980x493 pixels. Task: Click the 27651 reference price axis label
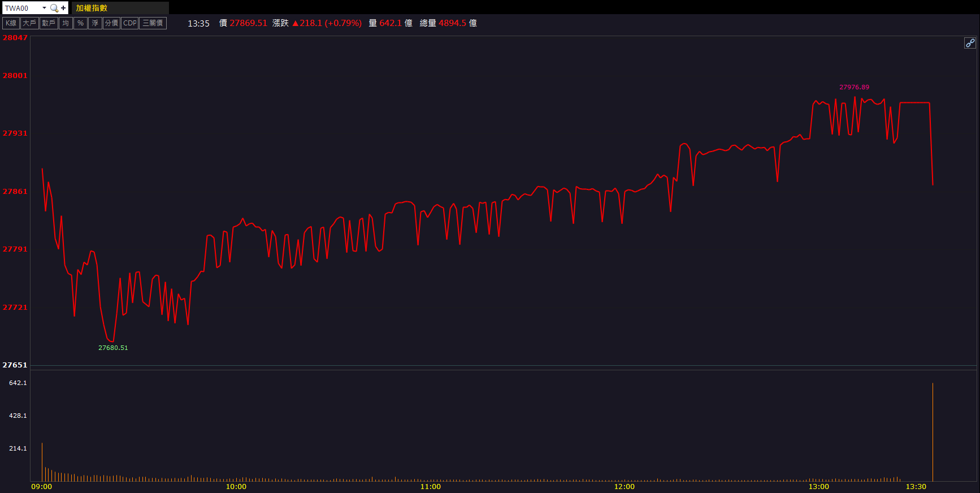point(15,365)
